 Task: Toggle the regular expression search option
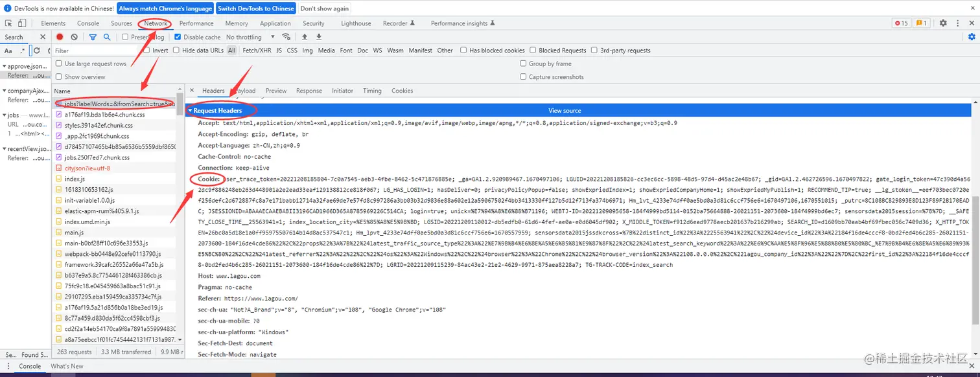tap(23, 51)
